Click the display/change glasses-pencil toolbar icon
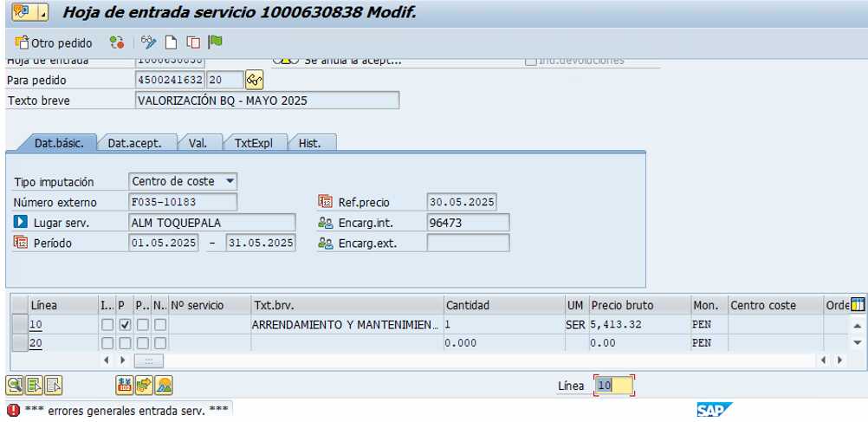The width and height of the screenshot is (868, 422). pos(148,42)
